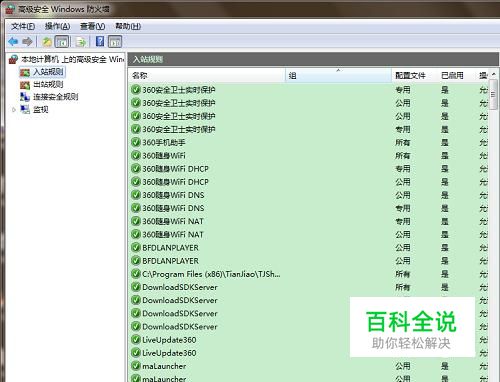
Task: Sort by the 组 column header
Action: pos(338,75)
